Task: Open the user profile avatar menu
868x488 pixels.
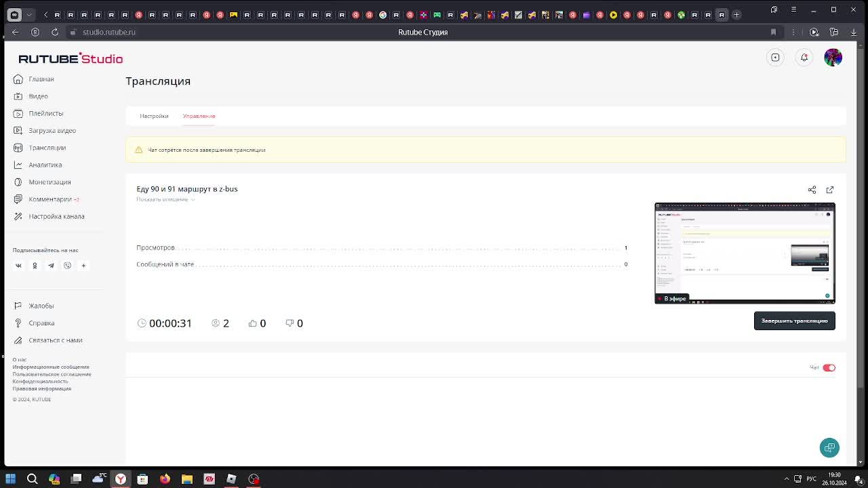Action: pos(833,58)
